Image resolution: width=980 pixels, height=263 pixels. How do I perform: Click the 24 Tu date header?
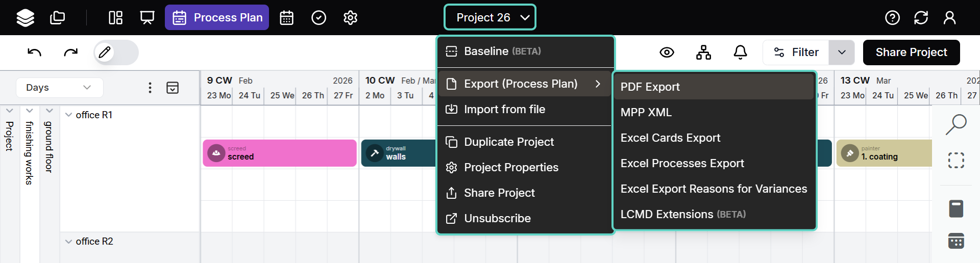[x=249, y=95]
